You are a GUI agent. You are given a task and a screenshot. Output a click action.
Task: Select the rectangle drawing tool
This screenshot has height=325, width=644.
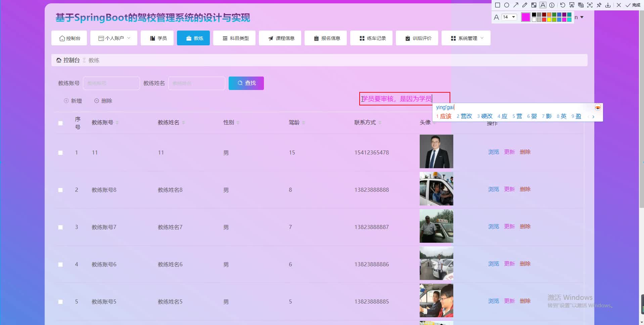click(498, 5)
